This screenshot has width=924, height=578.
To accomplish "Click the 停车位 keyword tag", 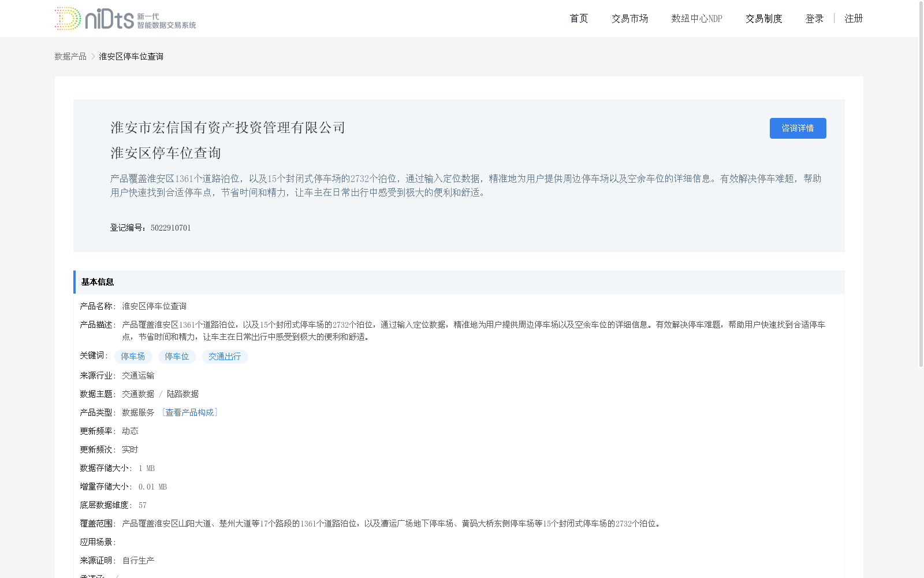I will 177,357.
